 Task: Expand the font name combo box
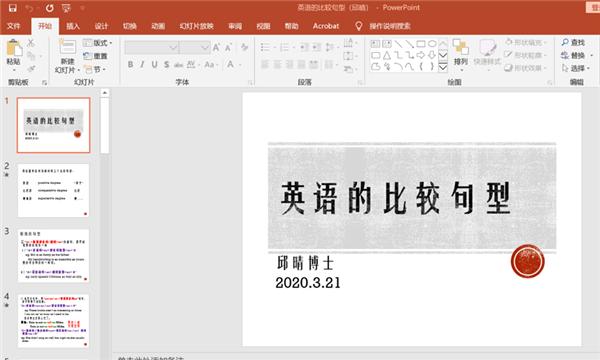pos(174,47)
